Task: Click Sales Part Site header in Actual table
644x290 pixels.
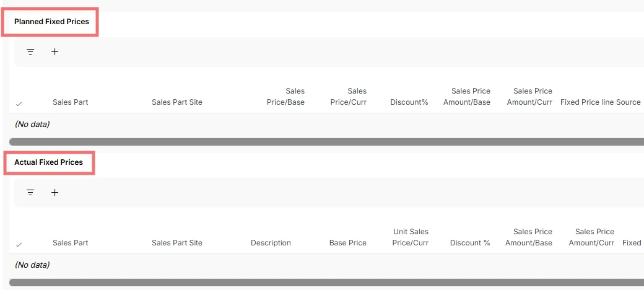Action: pos(176,243)
